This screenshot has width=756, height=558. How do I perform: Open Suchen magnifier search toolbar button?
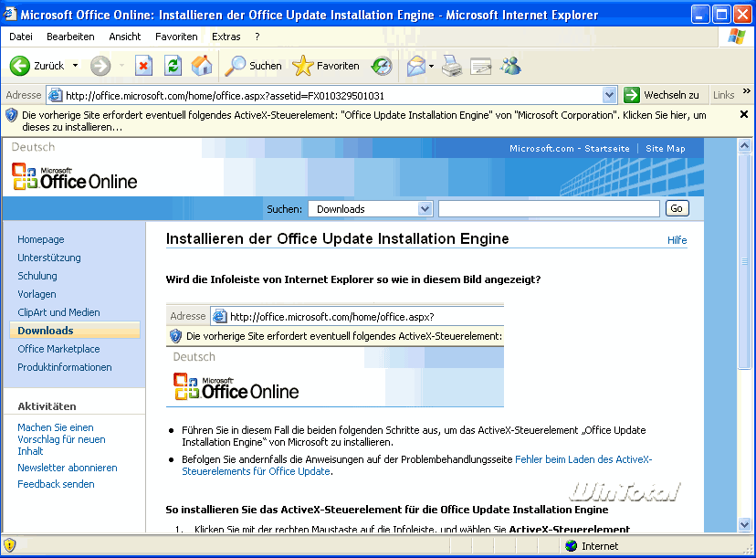[x=254, y=66]
